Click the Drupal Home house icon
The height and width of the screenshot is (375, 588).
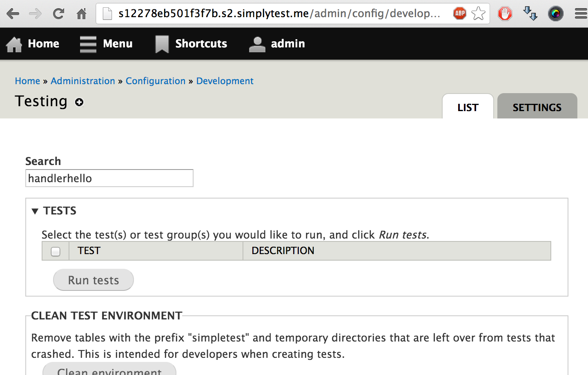click(x=13, y=44)
